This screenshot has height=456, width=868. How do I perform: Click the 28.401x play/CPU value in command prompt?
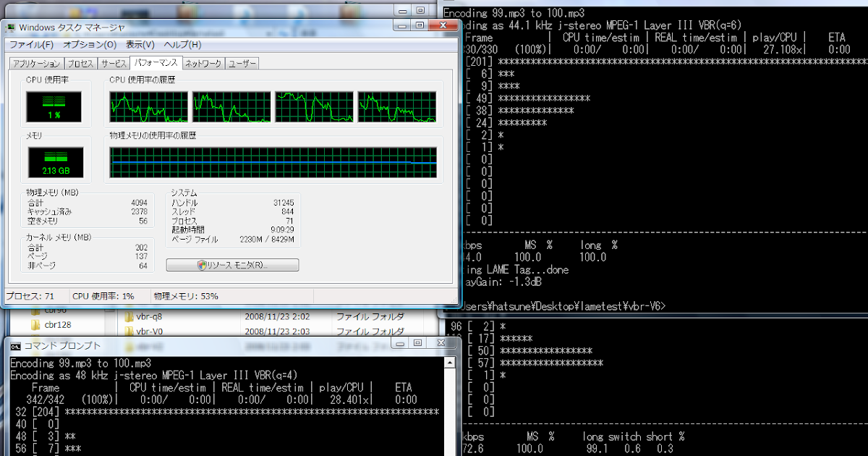coord(349,400)
